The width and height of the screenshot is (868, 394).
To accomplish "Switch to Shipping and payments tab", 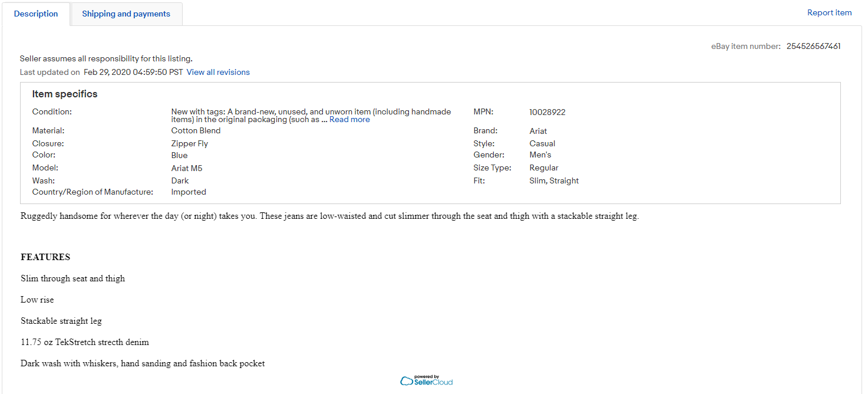I will click(x=126, y=14).
